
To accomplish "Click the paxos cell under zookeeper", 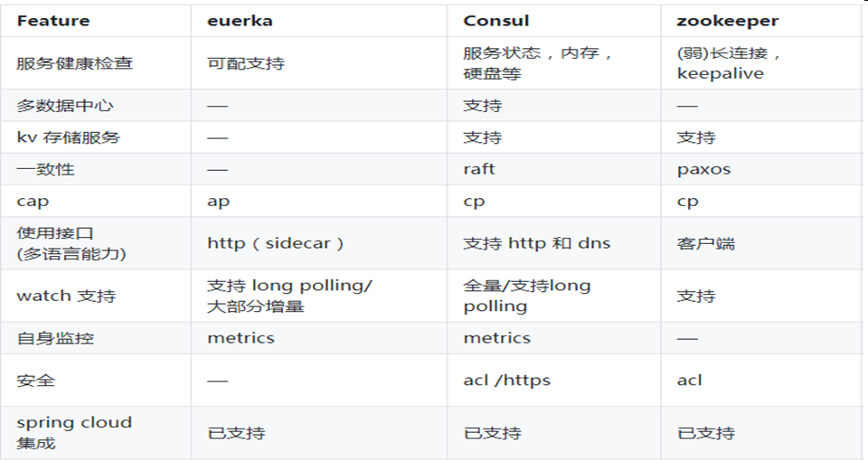I will click(x=703, y=170).
